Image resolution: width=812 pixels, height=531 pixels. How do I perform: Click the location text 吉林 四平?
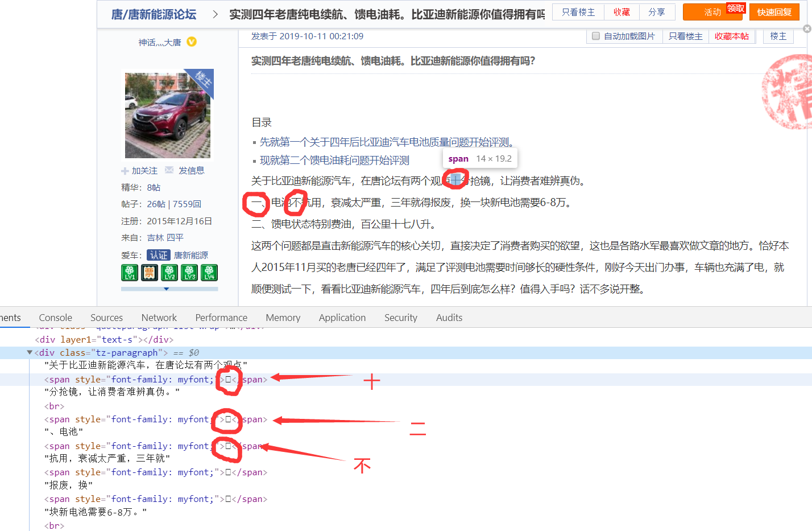(165, 237)
